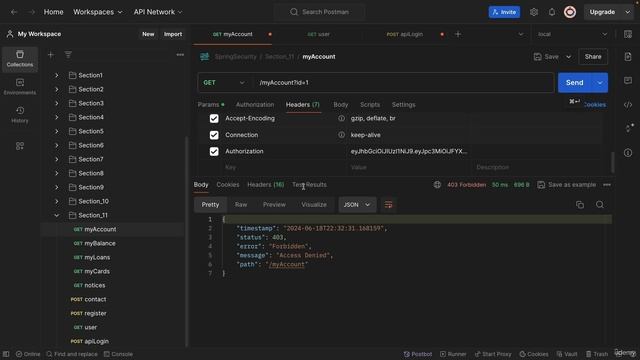Click the request URL input field

pos(404,82)
